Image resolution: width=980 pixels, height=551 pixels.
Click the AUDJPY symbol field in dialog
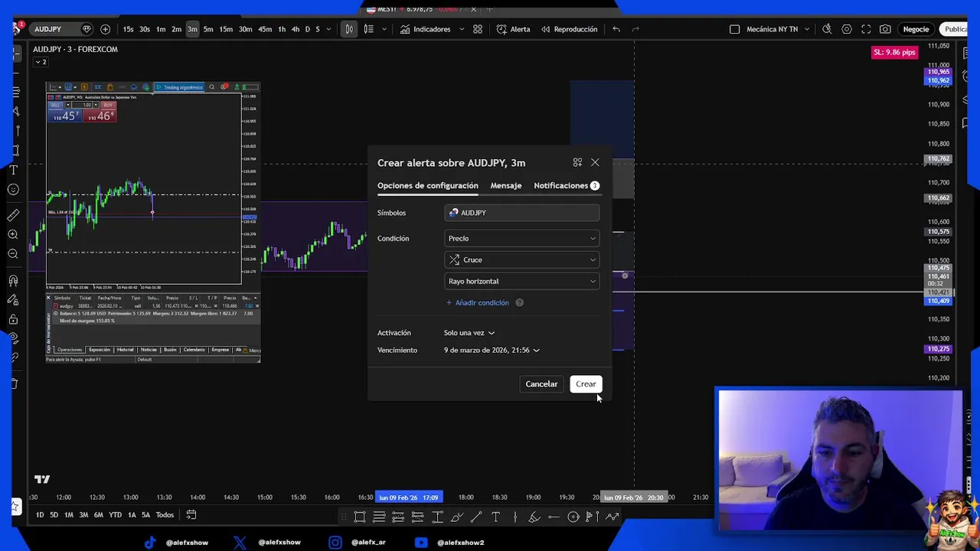pyautogui.click(x=522, y=213)
